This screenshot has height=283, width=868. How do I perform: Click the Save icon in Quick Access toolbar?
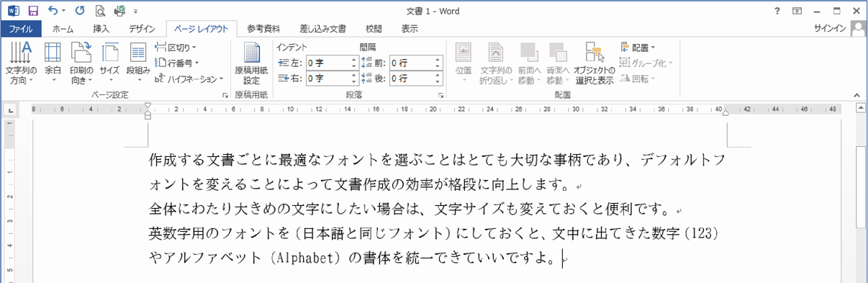click(x=32, y=11)
